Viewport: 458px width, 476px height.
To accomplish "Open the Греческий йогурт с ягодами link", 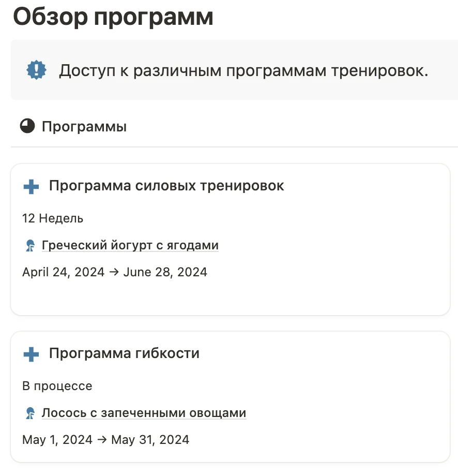I will 130,245.
